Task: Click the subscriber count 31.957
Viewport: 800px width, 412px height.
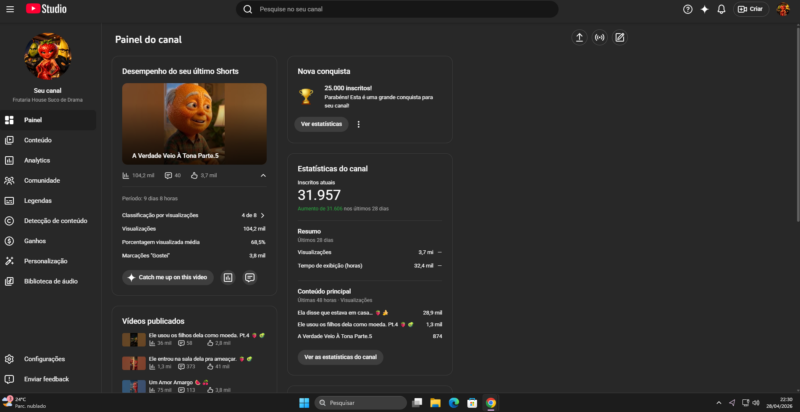Action: 319,195
